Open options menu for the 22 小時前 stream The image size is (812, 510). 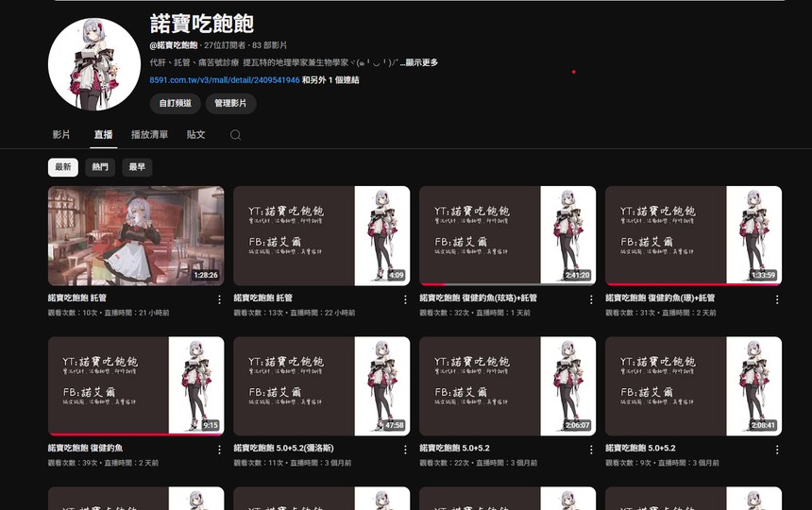click(x=405, y=299)
